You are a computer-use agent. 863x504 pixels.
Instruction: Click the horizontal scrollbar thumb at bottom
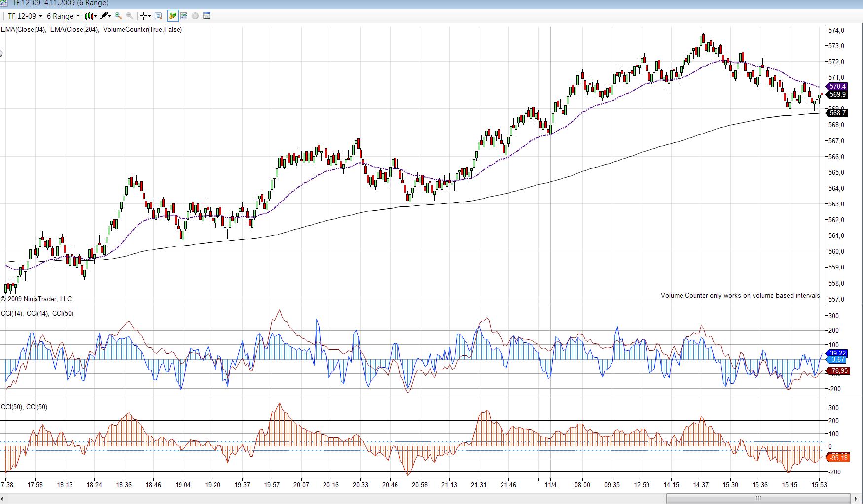point(758,498)
